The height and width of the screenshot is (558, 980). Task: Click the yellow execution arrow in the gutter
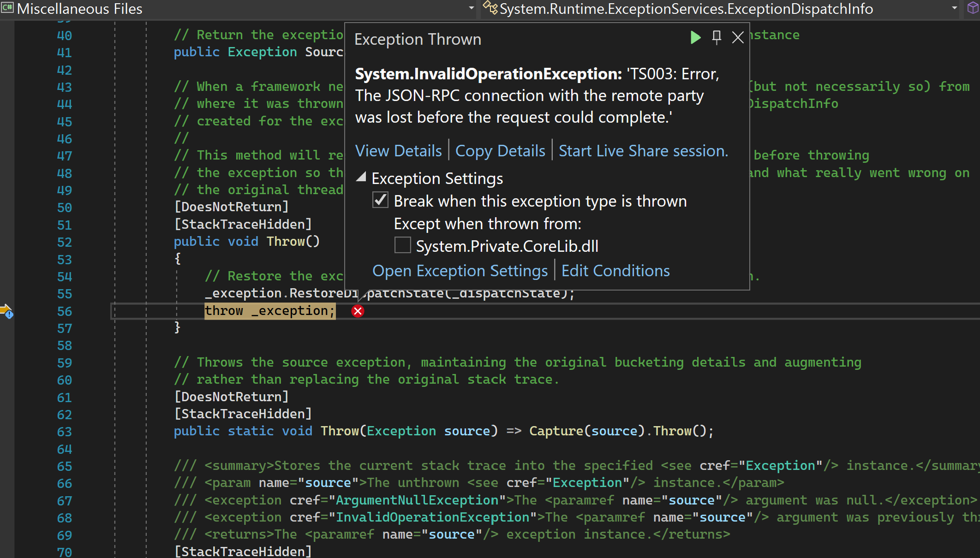click(x=5, y=308)
